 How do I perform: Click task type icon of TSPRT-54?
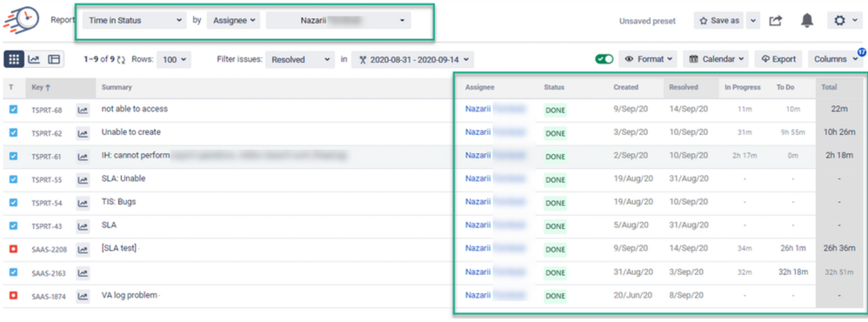14,202
